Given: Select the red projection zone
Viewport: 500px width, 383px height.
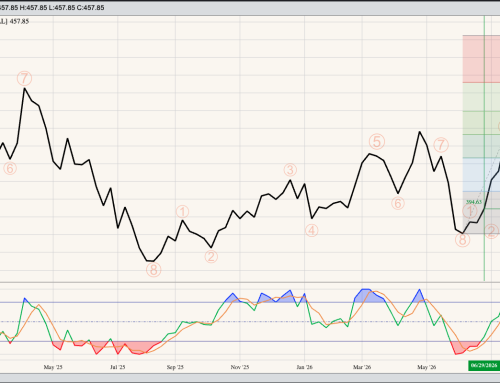Looking at the screenshot, I should 481,59.
